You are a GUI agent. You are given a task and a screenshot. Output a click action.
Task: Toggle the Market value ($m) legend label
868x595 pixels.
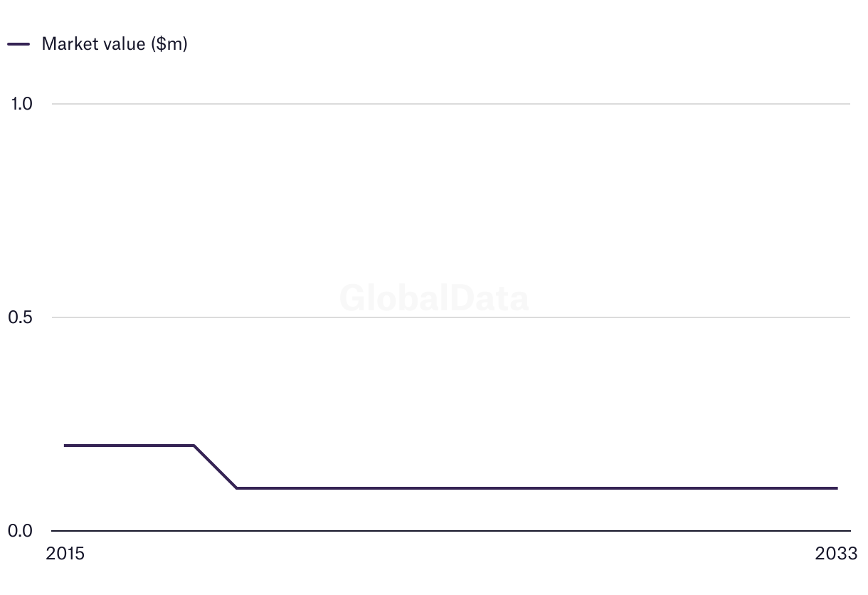click(x=115, y=44)
